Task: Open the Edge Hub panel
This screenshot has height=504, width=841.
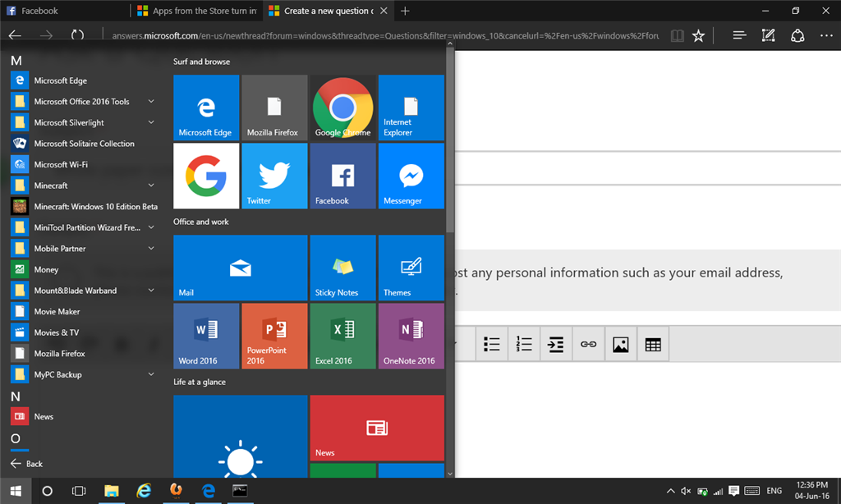Action: click(x=739, y=35)
